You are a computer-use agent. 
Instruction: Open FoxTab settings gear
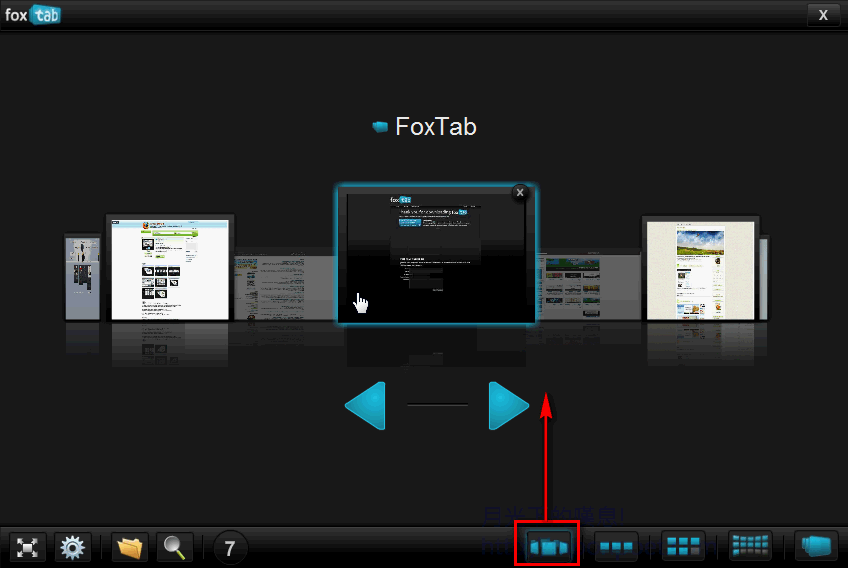pyautogui.click(x=72, y=548)
